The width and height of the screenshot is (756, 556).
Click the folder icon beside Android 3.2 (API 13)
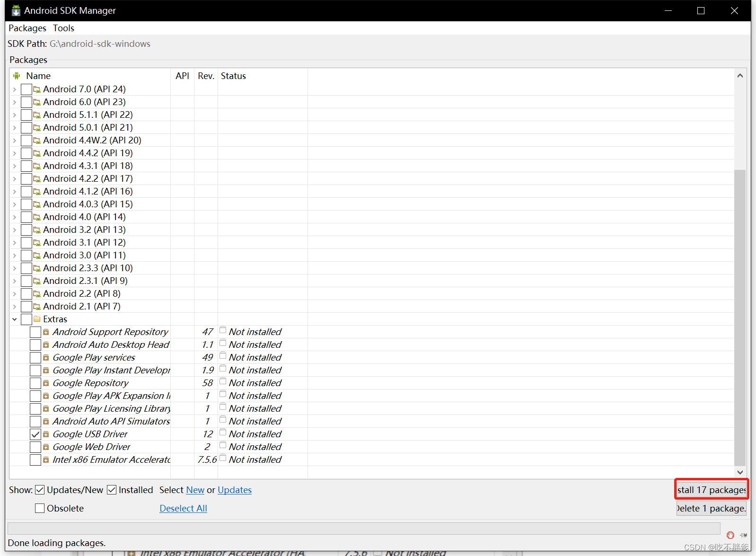pos(37,229)
